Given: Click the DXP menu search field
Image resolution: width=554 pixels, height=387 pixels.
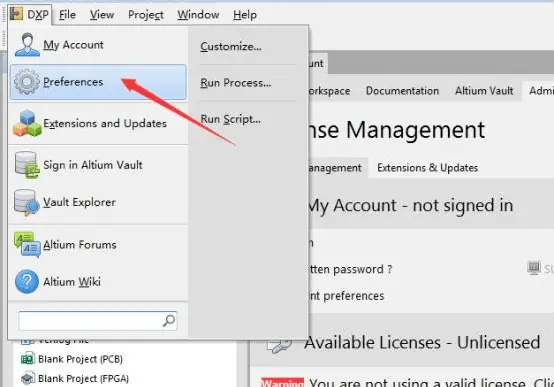Looking at the screenshot, I should click(x=98, y=321).
